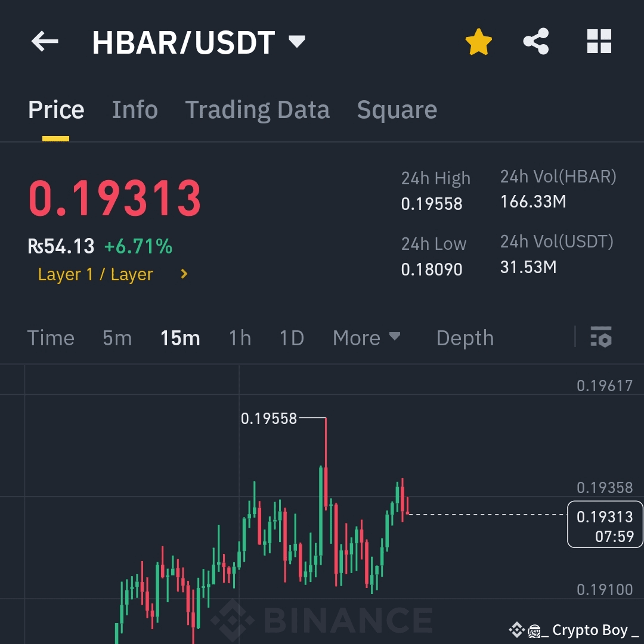Switch to the Depth chart view
644x644 pixels.
pyautogui.click(x=465, y=338)
